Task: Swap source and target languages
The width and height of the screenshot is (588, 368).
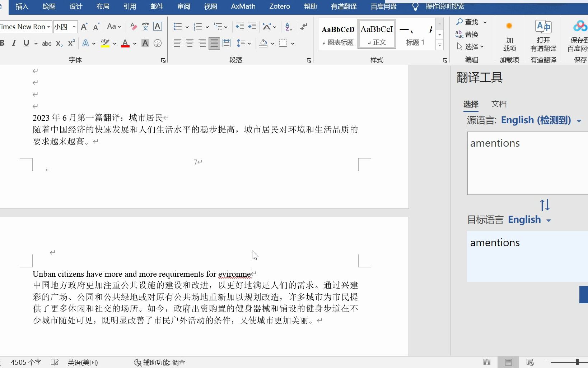Action: click(545, 205)
